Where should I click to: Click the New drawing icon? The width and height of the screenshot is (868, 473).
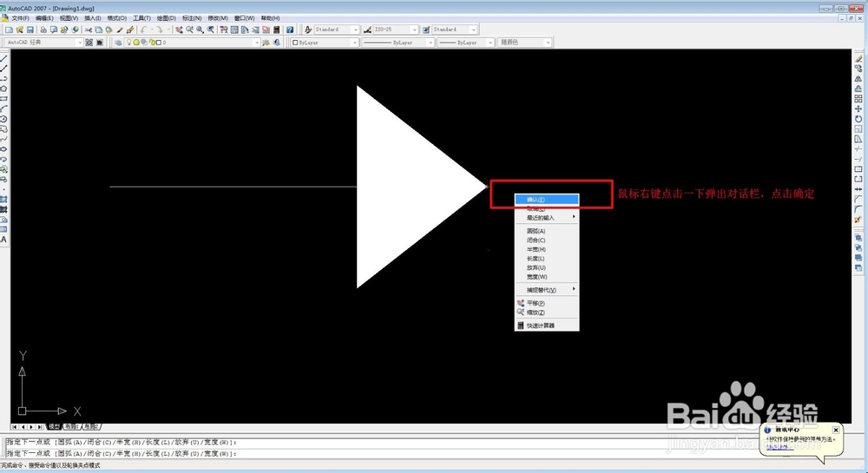click(9, 30)
